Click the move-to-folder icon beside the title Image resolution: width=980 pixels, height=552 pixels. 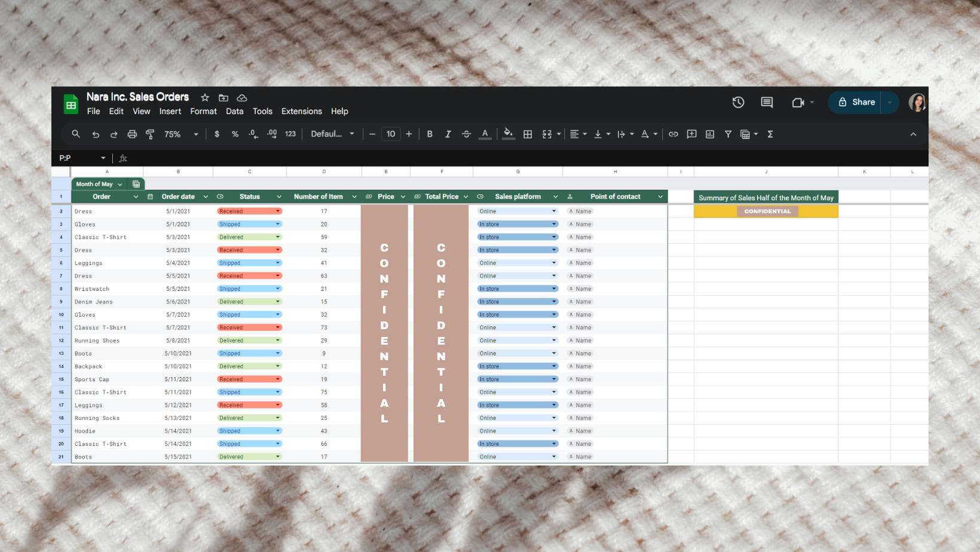[223, 97]
